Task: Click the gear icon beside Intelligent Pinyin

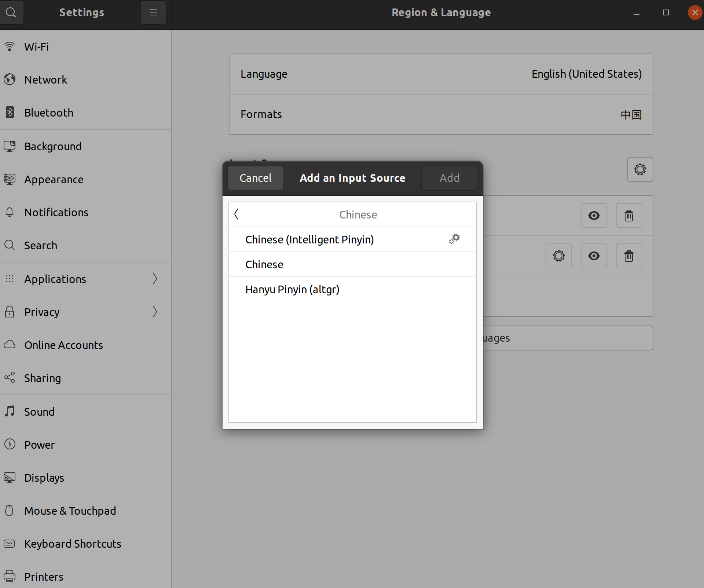Action: click(x=454, y=239)
